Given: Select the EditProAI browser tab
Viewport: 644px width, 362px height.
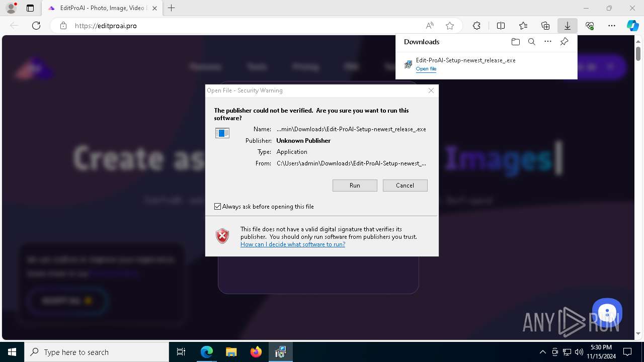Looking at the screenshot, I should [102, 8].
